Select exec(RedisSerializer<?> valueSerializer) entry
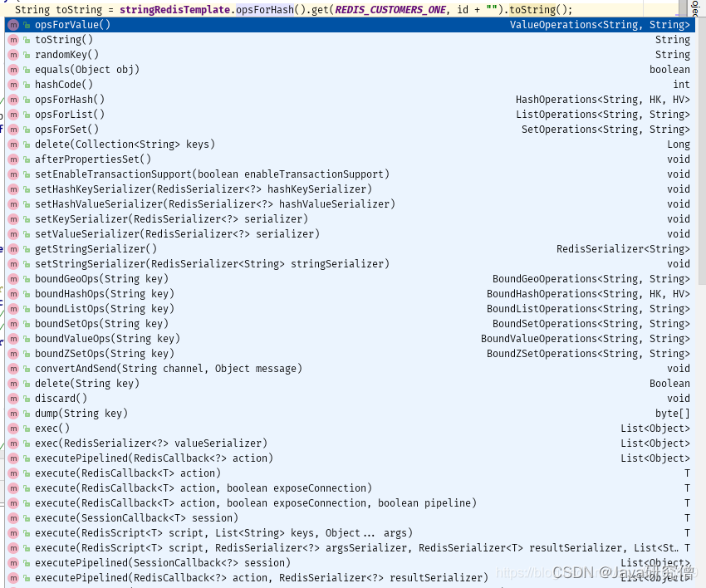 point(350,443)
